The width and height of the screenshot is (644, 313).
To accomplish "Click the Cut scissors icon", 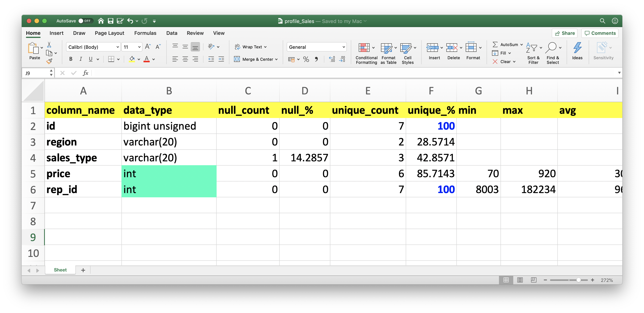I will [x=49, y=45].
